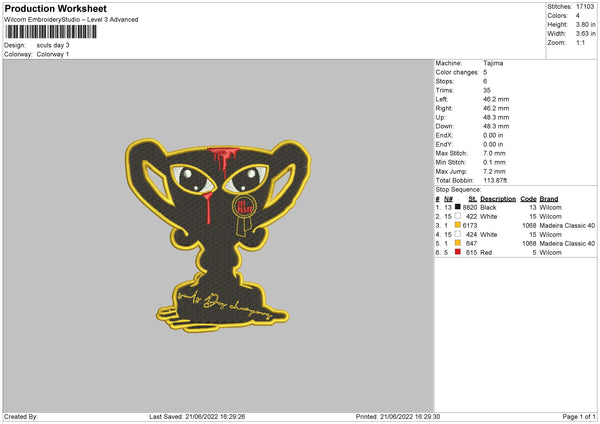Click the Machine value Tajima
Image resolution: width=600 pixels, height=424 pixels.
[493, 63]
